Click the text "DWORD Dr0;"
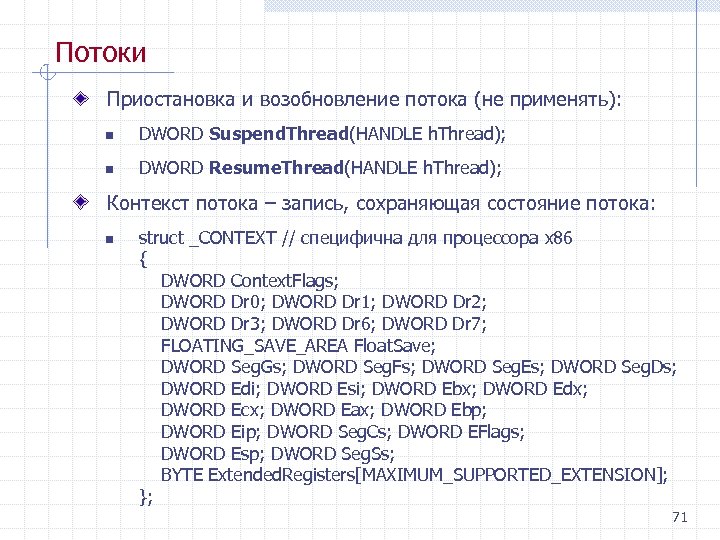720x540 pixels. [213, 302]
